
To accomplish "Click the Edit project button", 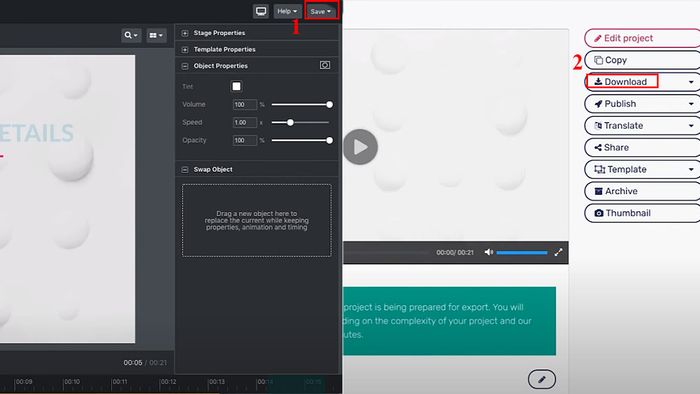I will tap(642, 38).
